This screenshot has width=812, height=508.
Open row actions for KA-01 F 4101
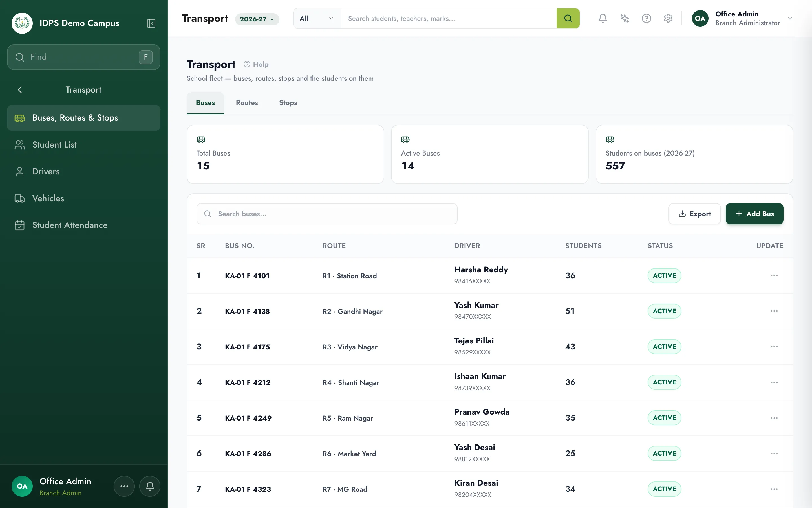coord(774,275)
